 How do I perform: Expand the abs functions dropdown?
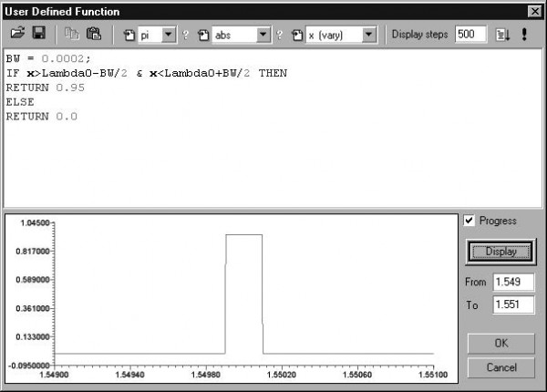[x=263, y=35]
